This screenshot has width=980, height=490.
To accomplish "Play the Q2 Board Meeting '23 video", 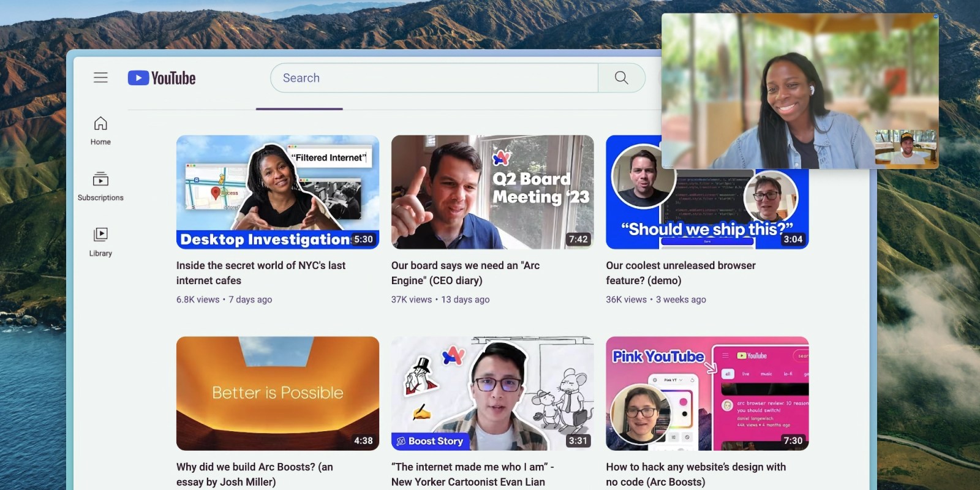I will pyautogui.click(x=492, y=192).
